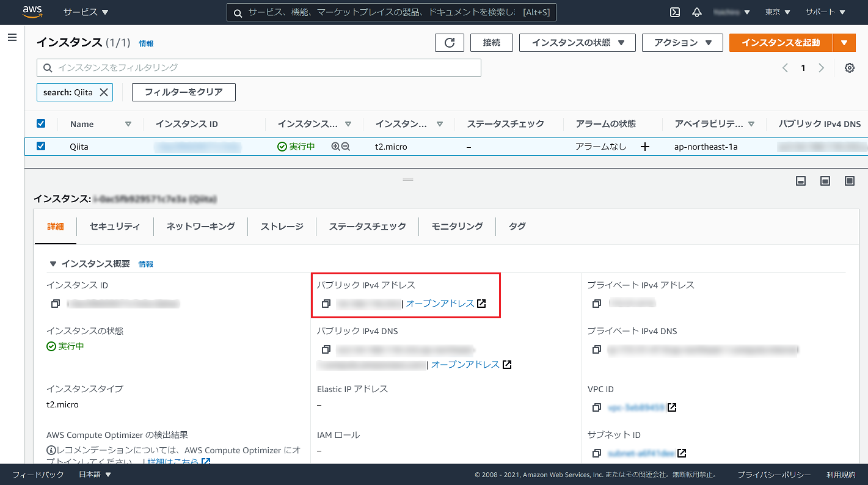Copy the subnet ID
The height and width of the screenshot is (485, 868).
tap(597, 453)
